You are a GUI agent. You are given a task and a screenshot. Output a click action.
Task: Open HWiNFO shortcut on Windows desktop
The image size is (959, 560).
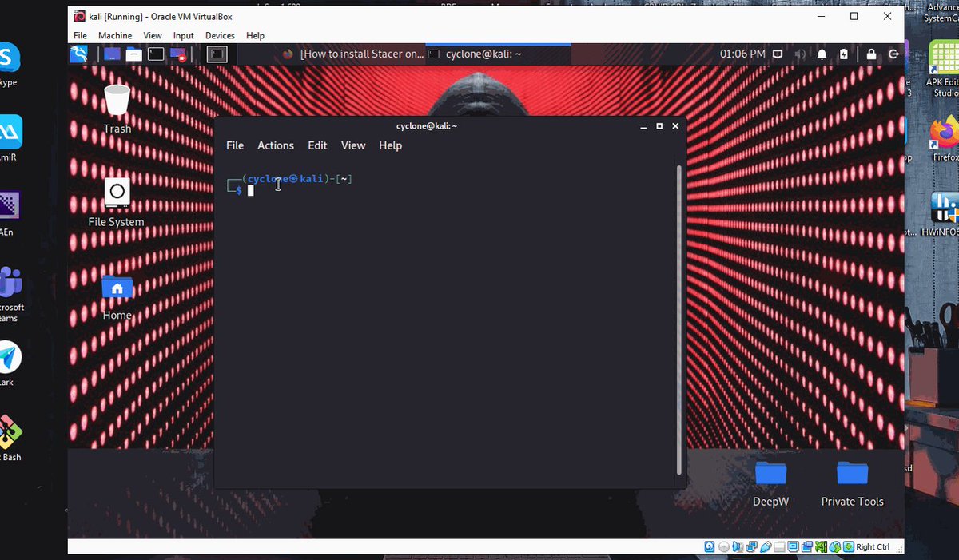coord(944,214)
